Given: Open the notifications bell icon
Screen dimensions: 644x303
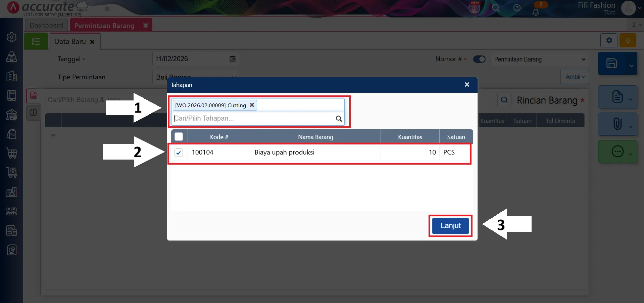Looking at the screenshot, I should pyautogui.click(x=536, y=12).
